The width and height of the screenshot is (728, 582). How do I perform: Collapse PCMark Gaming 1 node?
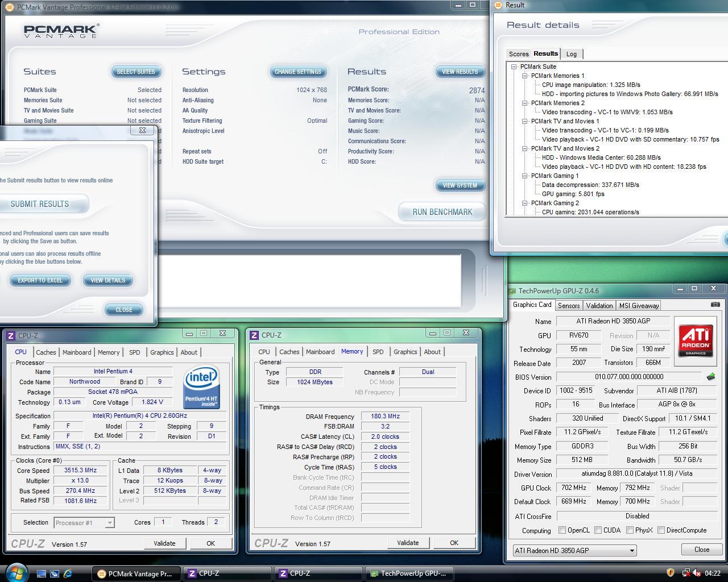pos(525,176)
